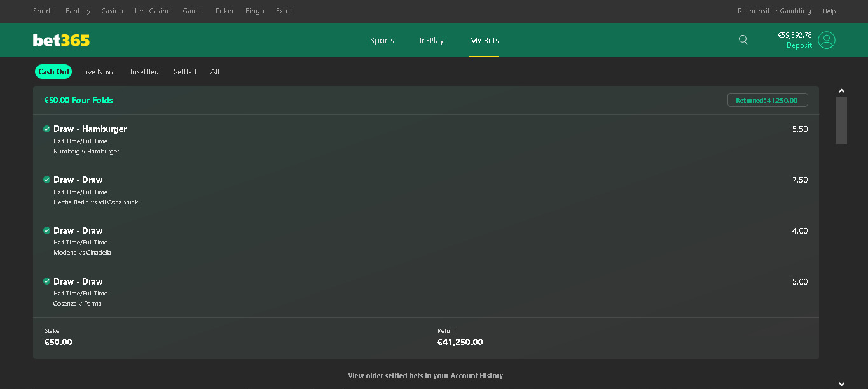868x389 pixels.
Task: Click check icon for Modena vs Cittadella
Action: tap(46, 230)
